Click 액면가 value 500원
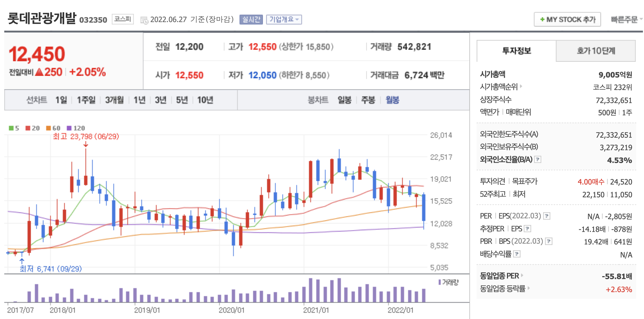Screen dimensions: 644x319 607,113
